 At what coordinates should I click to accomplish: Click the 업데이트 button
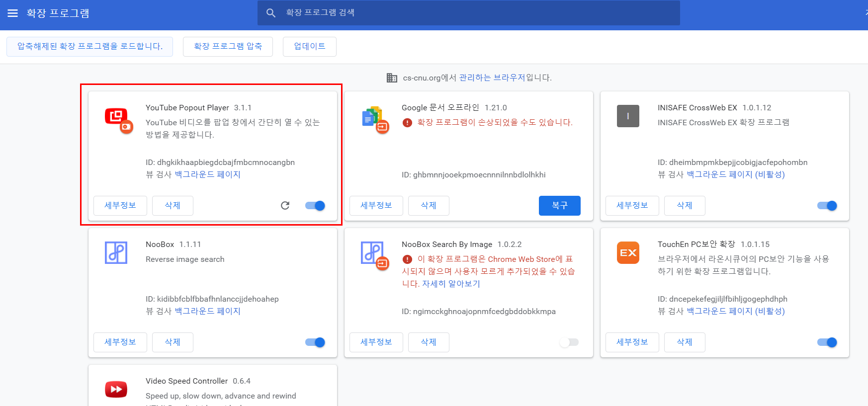click(310, 47)
